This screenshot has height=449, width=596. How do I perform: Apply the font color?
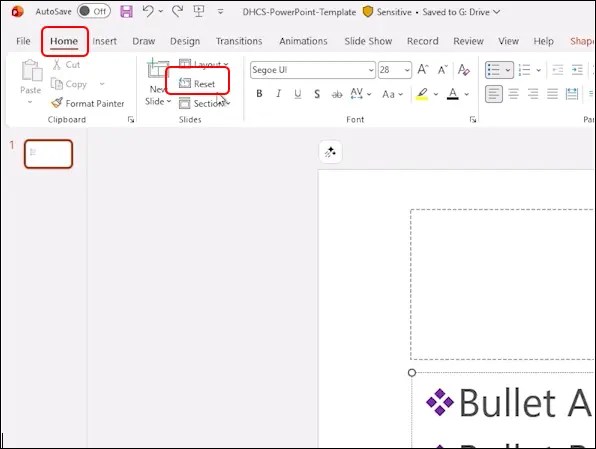pyautogui.click(x=452, y=94)
